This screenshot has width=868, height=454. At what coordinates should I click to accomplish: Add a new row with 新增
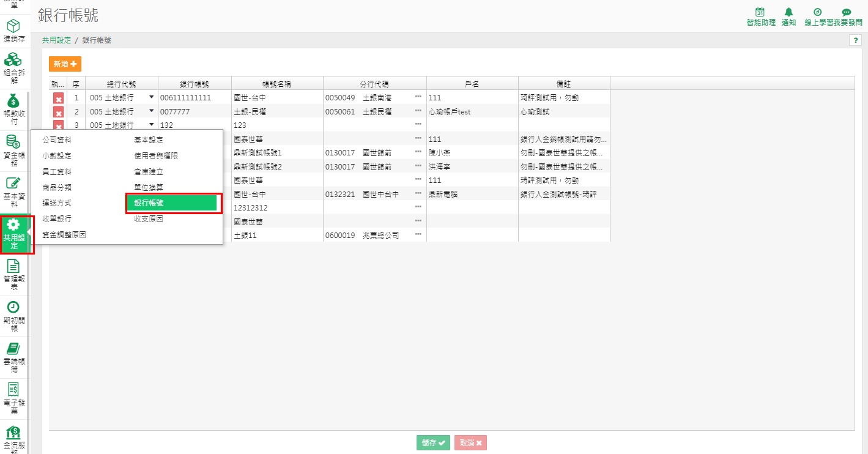pos(65,64)
